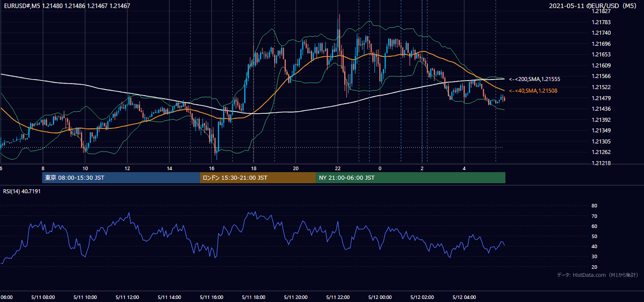Click price axis label 1.21653
Viewport: 644px width, 302px height.
[x=601, y=54]
